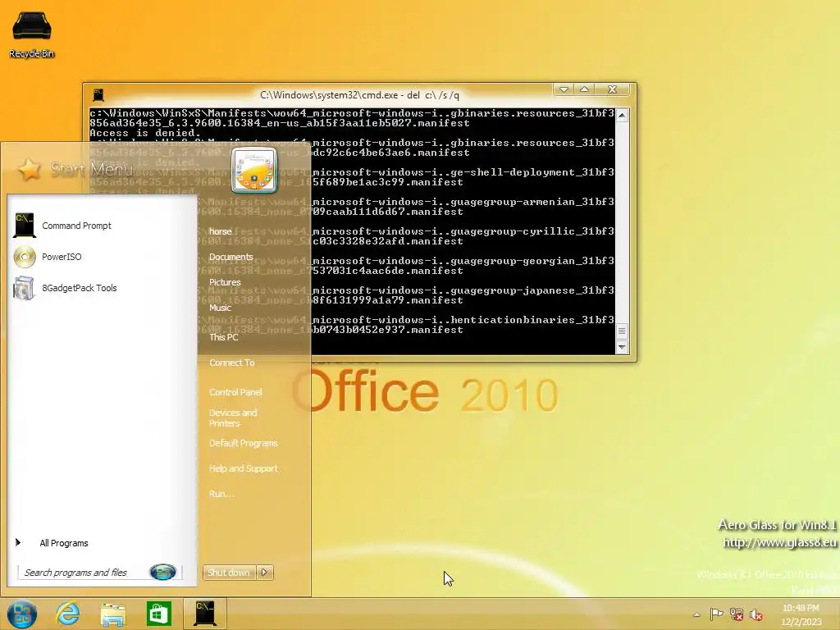
Task: Open Internet Explorer from the taskbar
Action: click(x=67, y=614)
